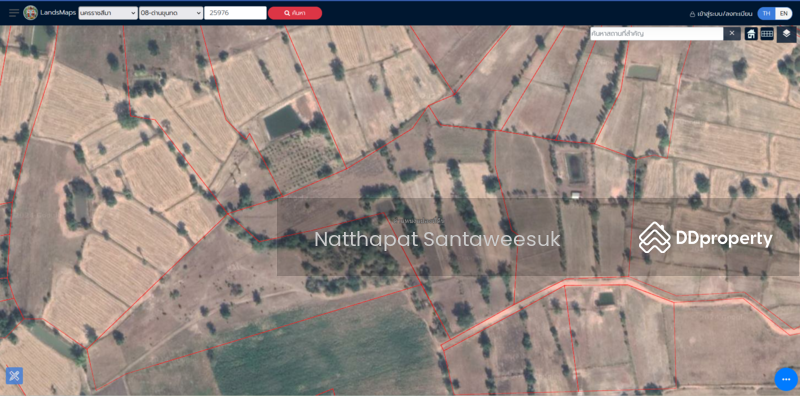Expand the 08 district dropdown
This screenshot has width=800, height=396.
click(x=171, y=13)
